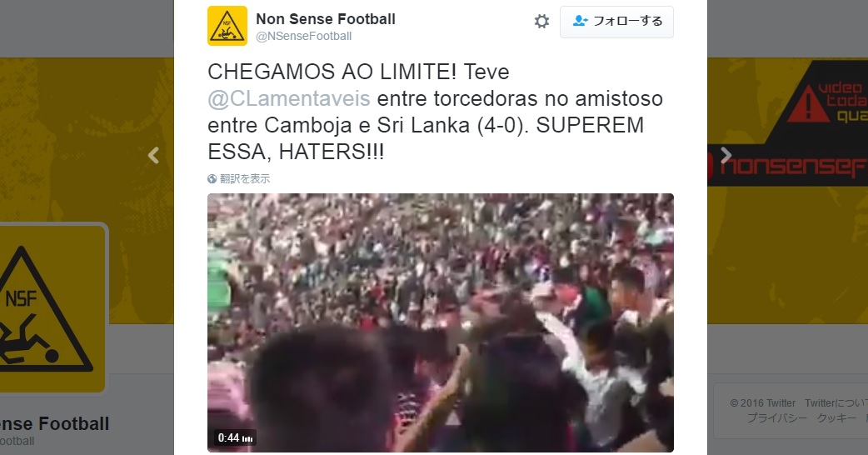
Task: Go to previous tweet with left arrow
Action: click(153, 155)
